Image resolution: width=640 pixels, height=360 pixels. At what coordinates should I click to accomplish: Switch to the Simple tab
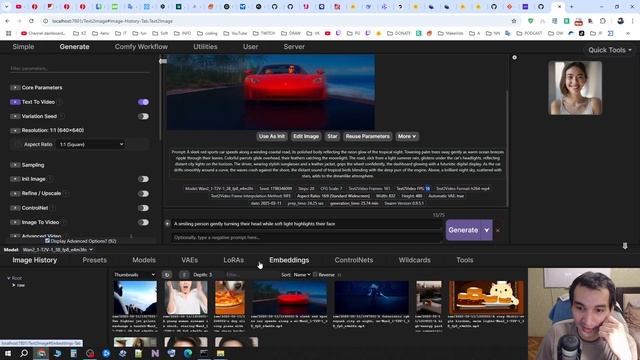click(x=23, y=47)
